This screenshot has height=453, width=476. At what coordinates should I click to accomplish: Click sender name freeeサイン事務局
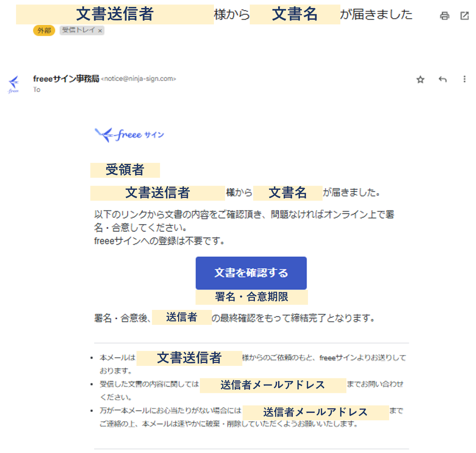coord(66,79)
